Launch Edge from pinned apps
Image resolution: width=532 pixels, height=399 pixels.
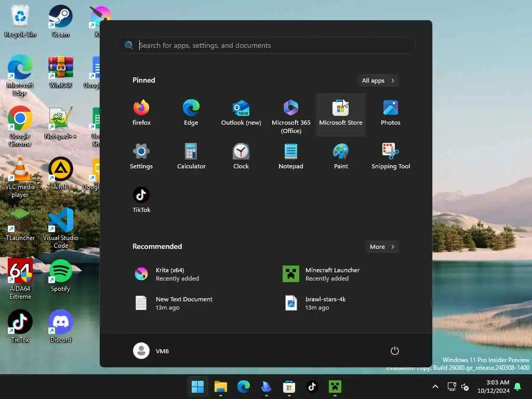click(191, 114)
